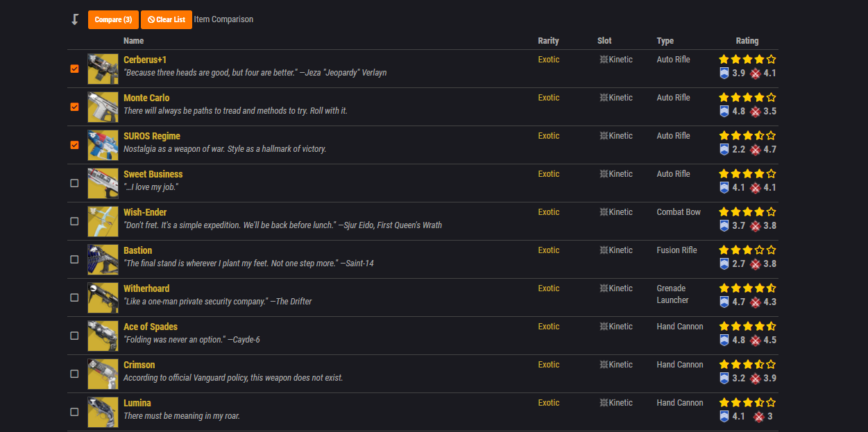Viewport: 868px width, 432px height.
Task: Click the Crimson hand cannon icon
Action: [103, 374]
